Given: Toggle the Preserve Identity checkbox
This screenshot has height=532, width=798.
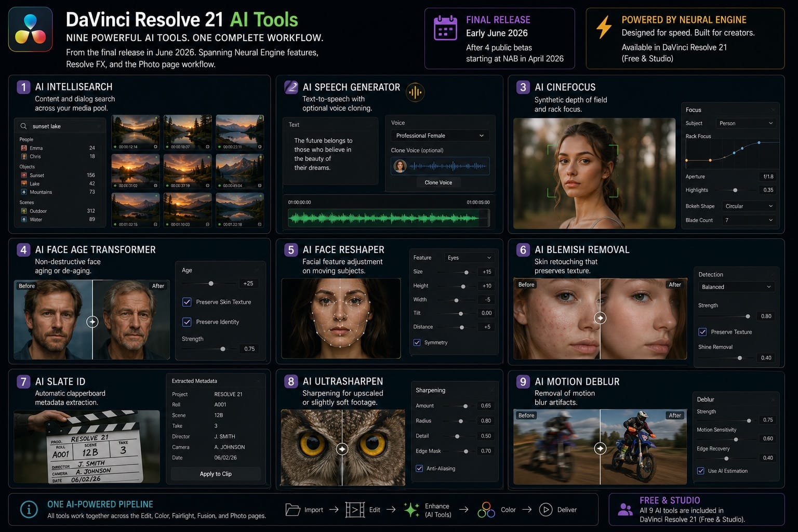Looking at the screenshot, I should point(187,322).
